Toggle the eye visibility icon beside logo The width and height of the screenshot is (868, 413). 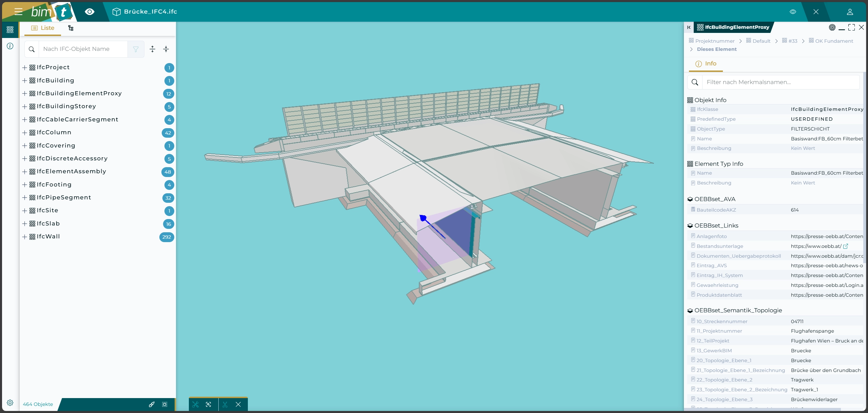90,12
